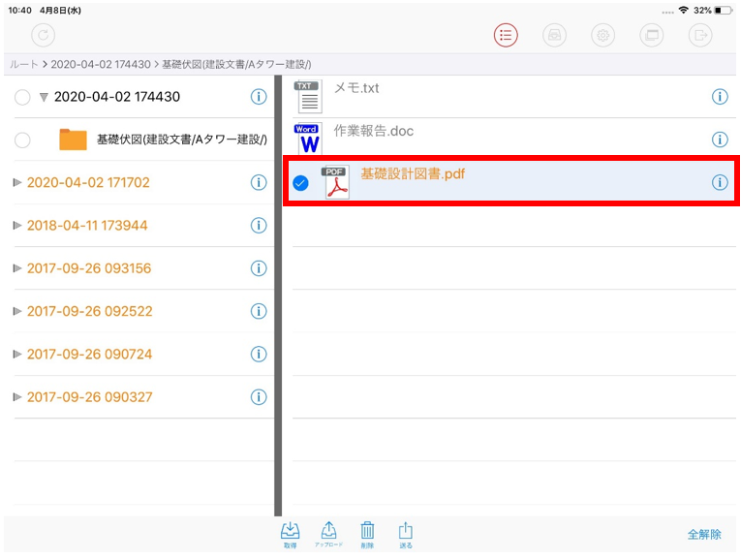Tap the 削除 trash icon
Viewport: 741px width, 560px height.
367,532
